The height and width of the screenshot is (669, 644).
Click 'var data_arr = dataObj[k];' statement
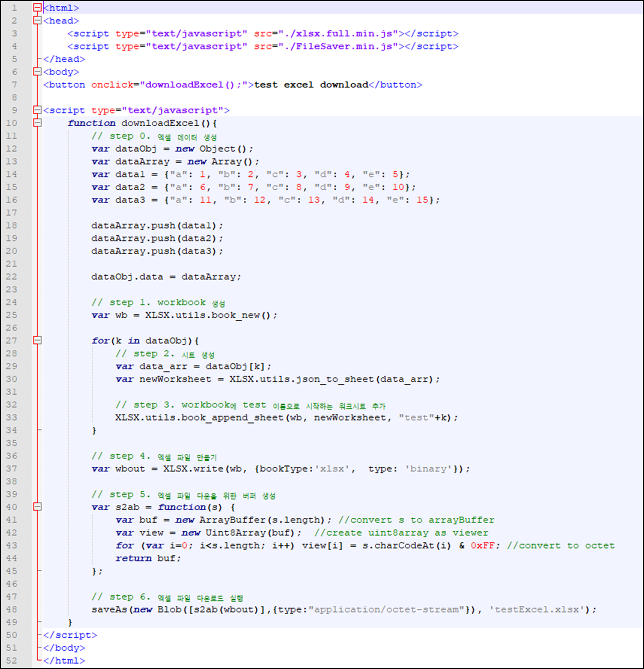(x=194, y=367)
